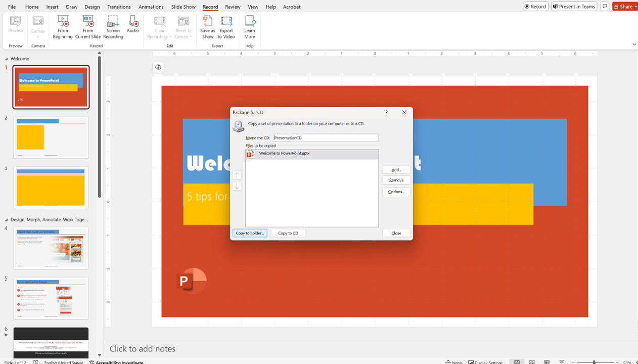Edit the Name the CD field
Screen dimensions: 638x364
[326, 138]
